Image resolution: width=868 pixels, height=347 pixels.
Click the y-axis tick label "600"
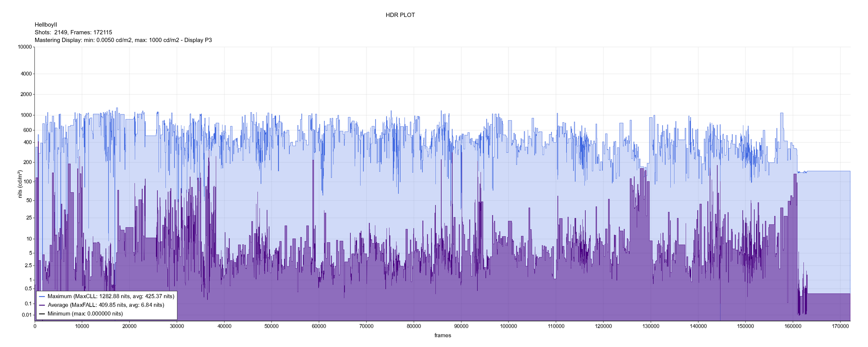tap(27, 130)
